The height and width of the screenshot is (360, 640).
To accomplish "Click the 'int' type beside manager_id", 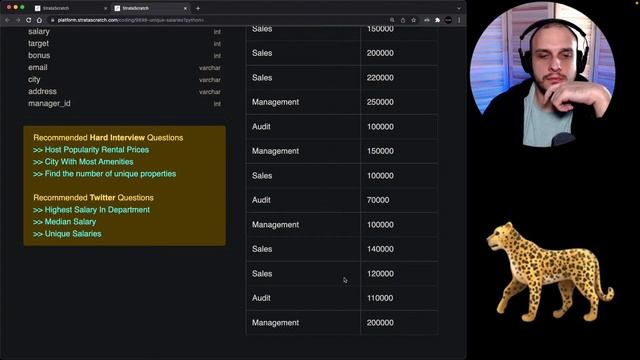I will click(x=217, y=104).
